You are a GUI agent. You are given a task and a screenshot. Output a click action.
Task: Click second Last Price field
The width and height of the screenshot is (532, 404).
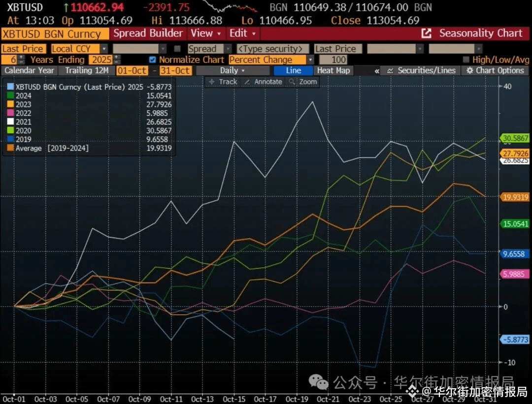[337, 49]
